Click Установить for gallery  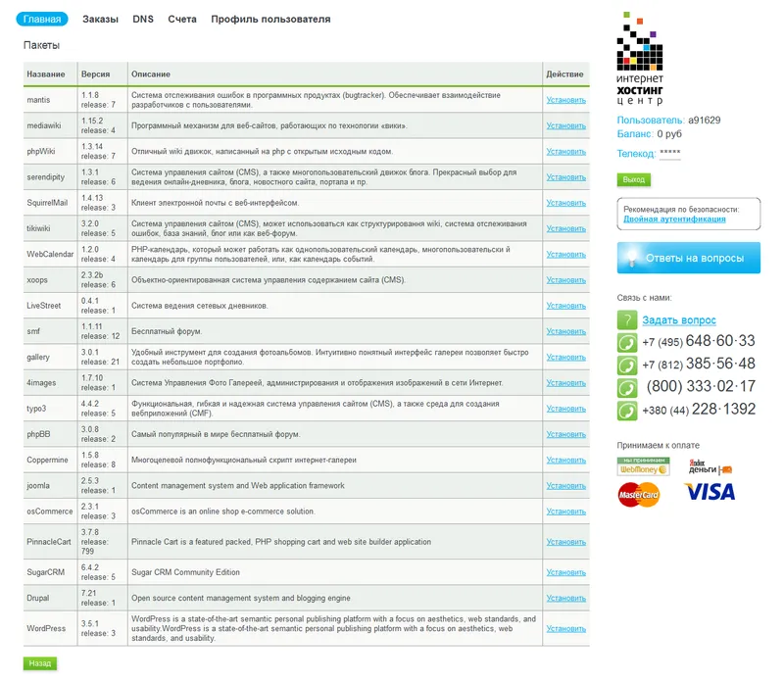[x=566, y=357]
